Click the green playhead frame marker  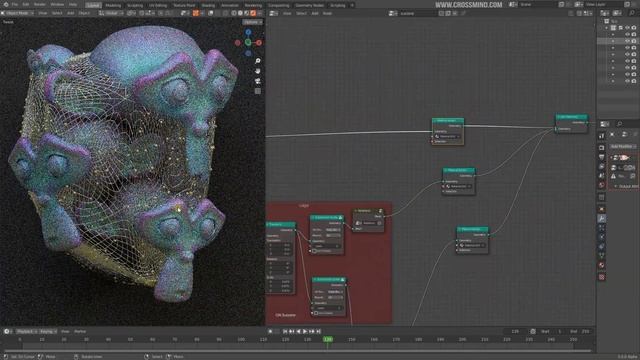point(328,340)
